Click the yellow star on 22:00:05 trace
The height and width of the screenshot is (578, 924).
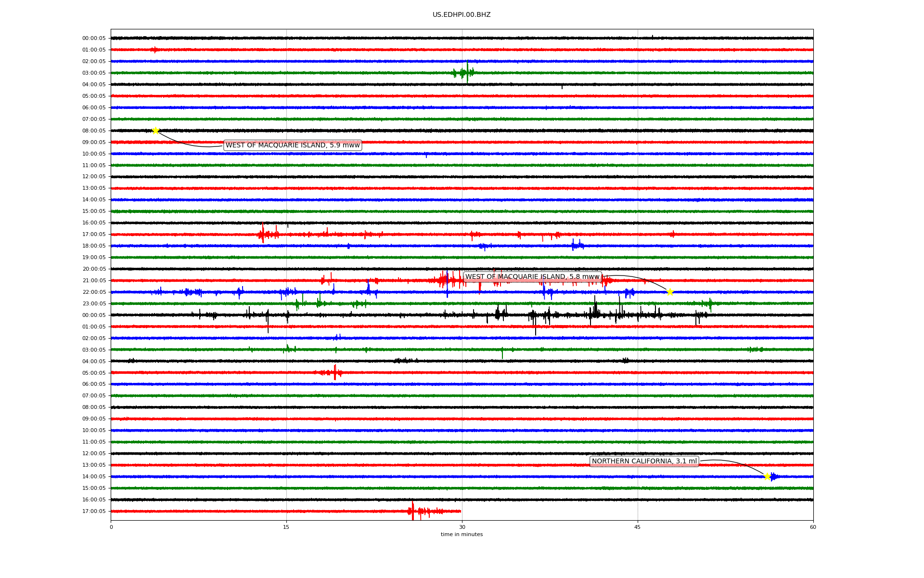(669, 292)
